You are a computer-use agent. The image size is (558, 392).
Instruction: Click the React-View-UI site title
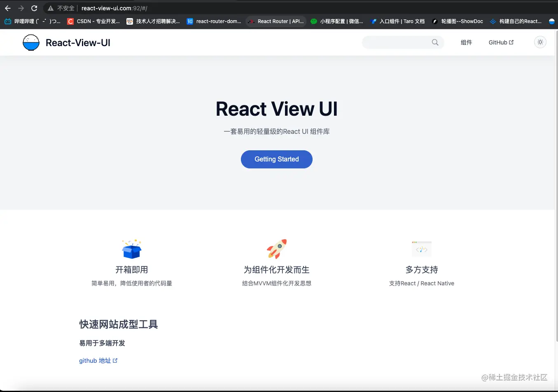tap(78, 42)
